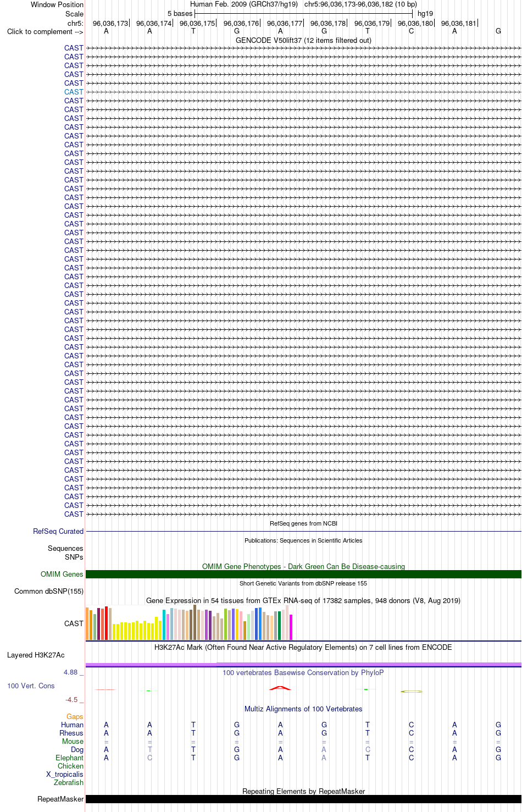Click the 5 bases scale bar line
The height and width of the screenshot is (812, 522).
303,13
